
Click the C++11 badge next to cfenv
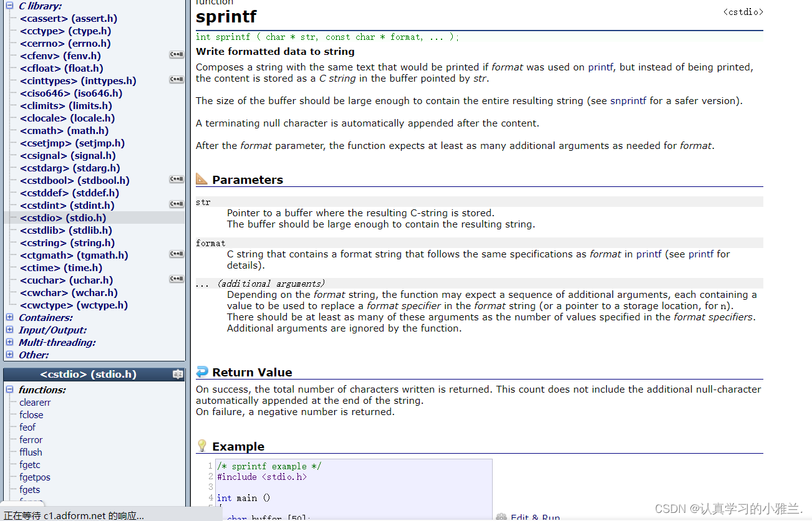(176, 55)
